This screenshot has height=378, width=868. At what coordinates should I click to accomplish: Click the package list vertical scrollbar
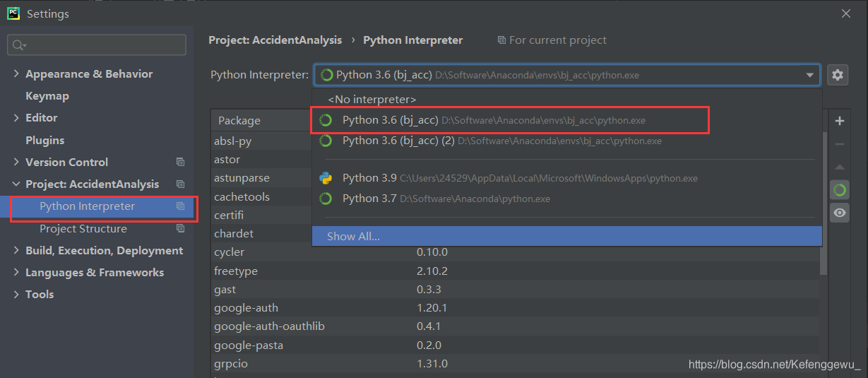pyautogui.click(x=824, y=205)
